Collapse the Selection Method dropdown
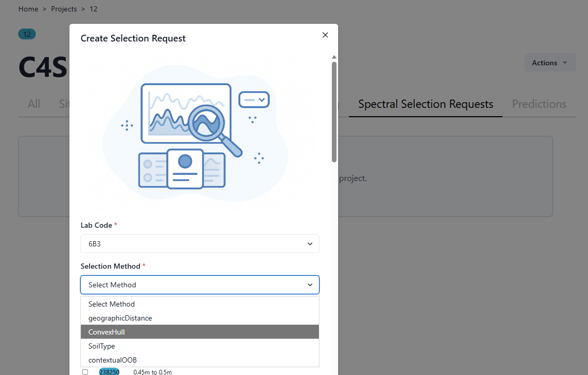This screenshot has width=588, height=375. (200, 285)
